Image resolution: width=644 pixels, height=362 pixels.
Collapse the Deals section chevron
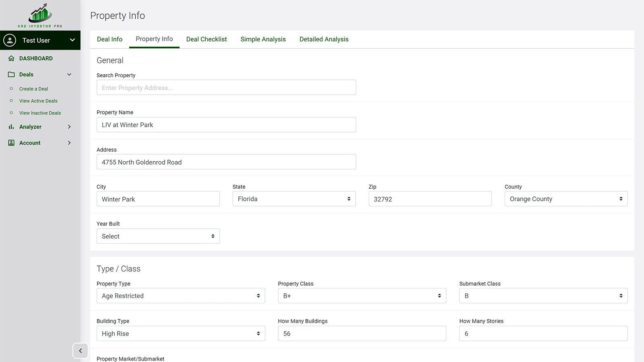click(69, 74)
